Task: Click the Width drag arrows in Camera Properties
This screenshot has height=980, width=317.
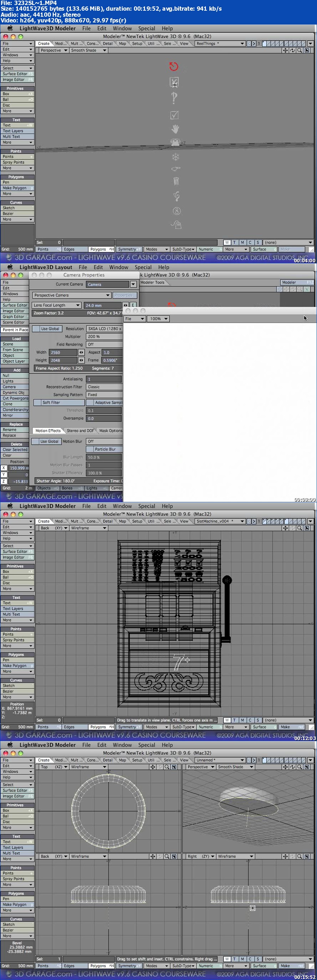Action: 81,352
